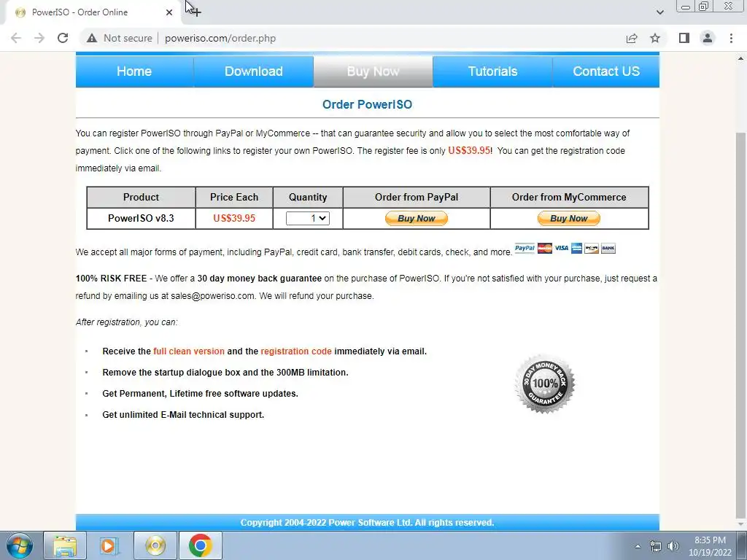This screenshot has width=747, height=560.
Task: Click the American Express payment logo
Action: click(576, 248)
